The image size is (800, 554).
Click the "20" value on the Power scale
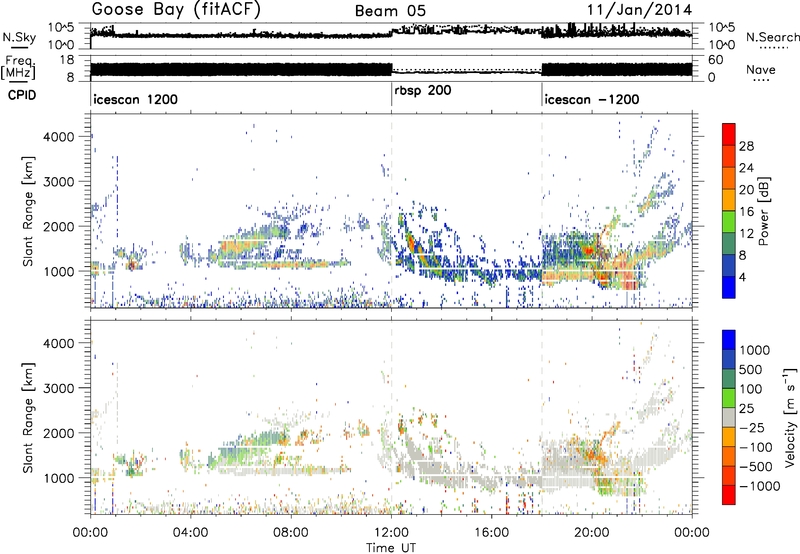[746, 190]
